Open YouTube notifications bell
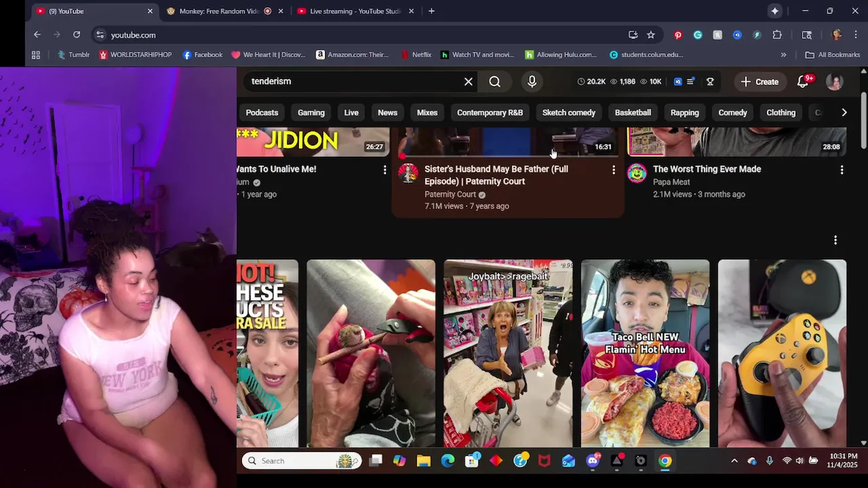Image resolution: width=868 pixels, height=488 pixels. tap(803, 81)
